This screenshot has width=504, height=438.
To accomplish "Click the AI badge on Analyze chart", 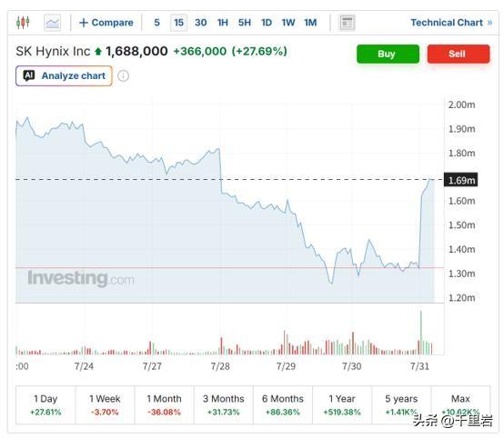I will (29, 75).
